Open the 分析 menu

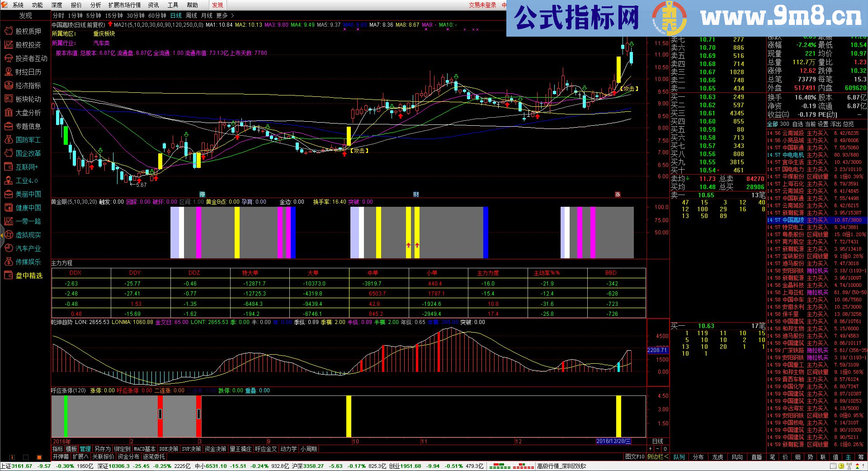pos(95,5)
